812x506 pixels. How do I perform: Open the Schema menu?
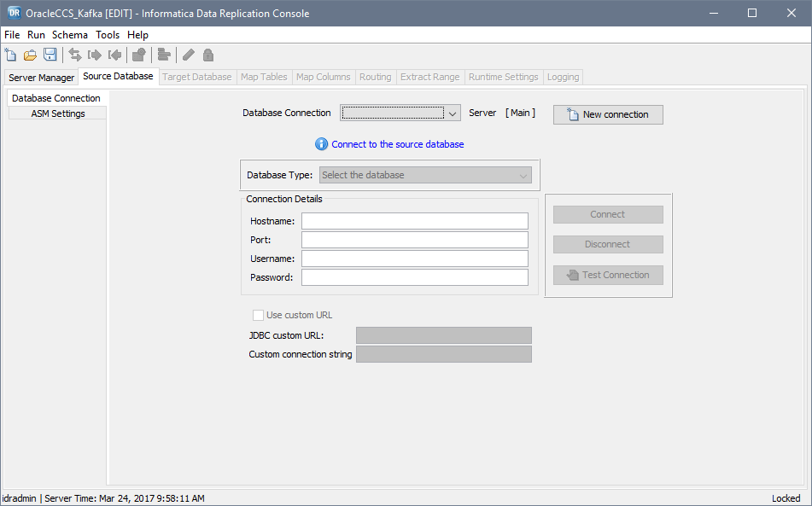coord(70,35)
